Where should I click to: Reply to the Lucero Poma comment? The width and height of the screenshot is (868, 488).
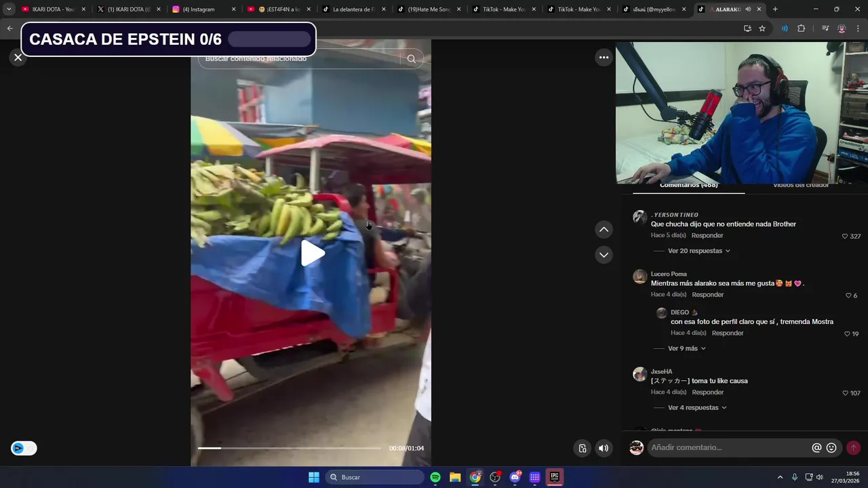click(x=707, y=295)
